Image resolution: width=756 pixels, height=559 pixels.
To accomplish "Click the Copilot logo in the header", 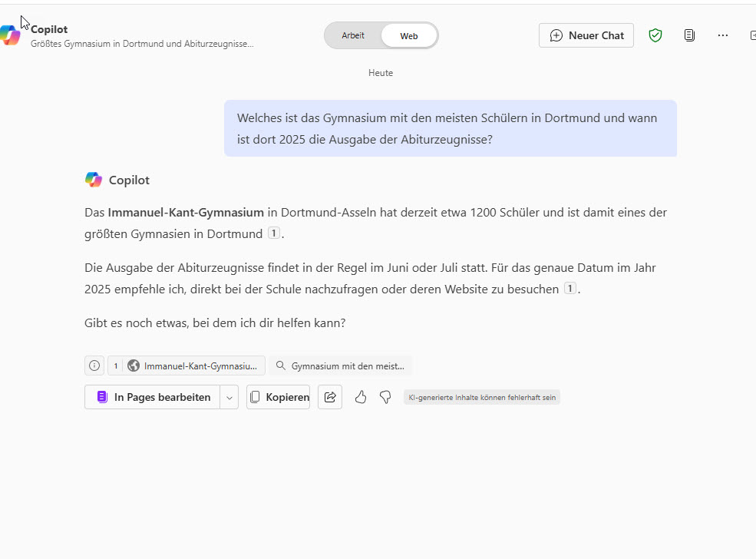I will click(x=10, y=35).
